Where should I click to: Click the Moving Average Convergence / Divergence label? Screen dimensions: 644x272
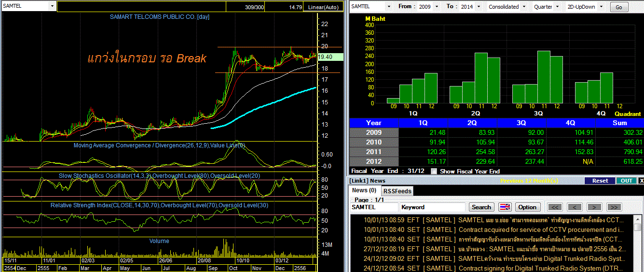coord(160,145)
